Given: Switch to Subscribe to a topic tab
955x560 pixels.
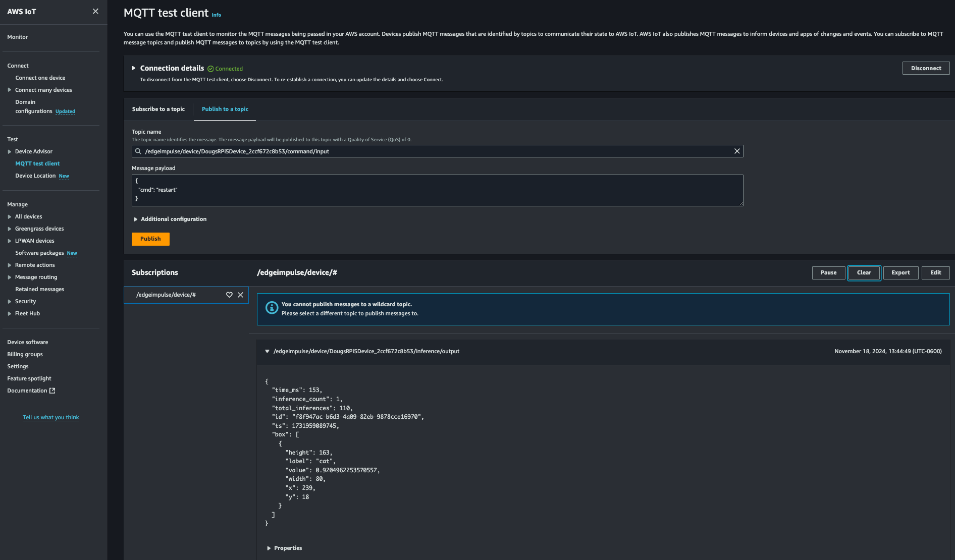Looking at the screenshot, I should 158,109.
